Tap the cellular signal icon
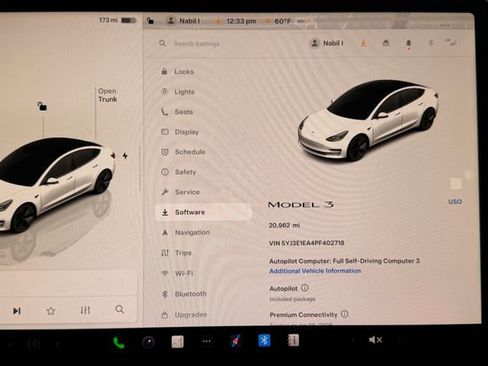Viewport: 488px width, 366px height. click(x=450, y=42)
